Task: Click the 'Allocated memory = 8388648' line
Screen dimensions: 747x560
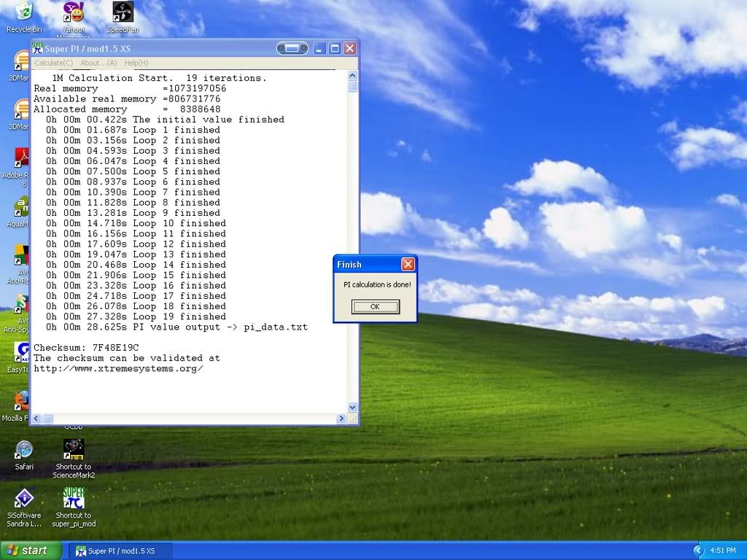Action: 127,109
